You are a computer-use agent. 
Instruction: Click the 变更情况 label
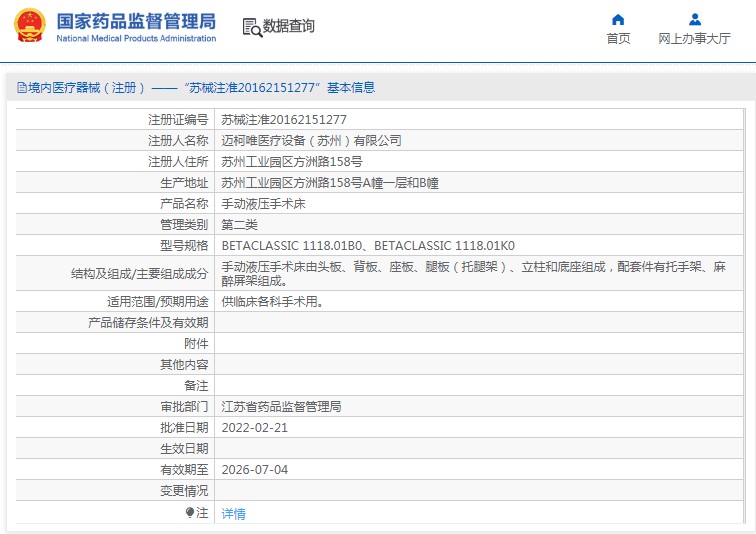coord(184,491)
